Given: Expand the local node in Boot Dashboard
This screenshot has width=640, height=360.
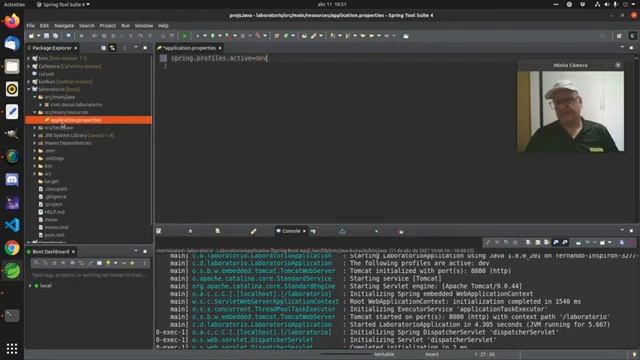Looking at the screenshot, I should pyautogui.click(x=30, y=286).
